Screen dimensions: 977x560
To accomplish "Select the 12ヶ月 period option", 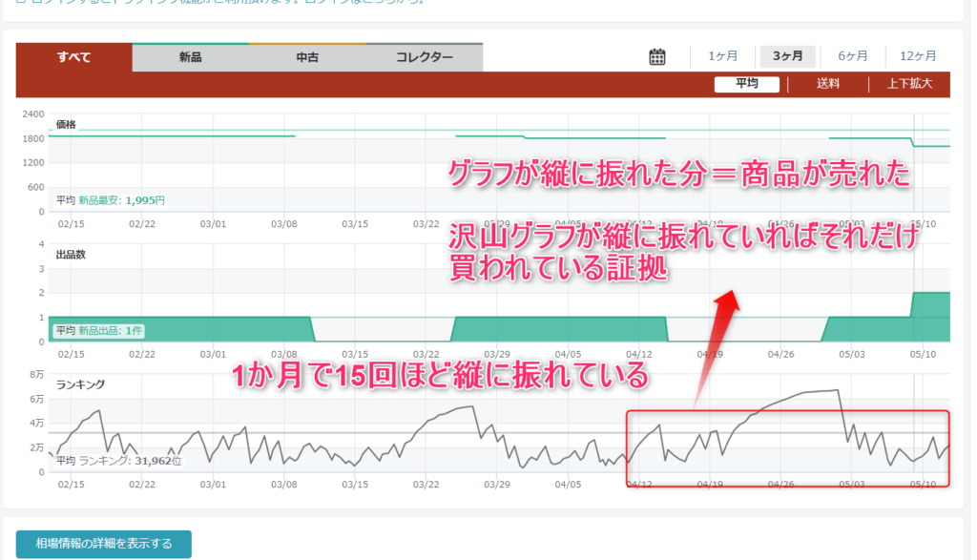I will (x=918, y=56).
